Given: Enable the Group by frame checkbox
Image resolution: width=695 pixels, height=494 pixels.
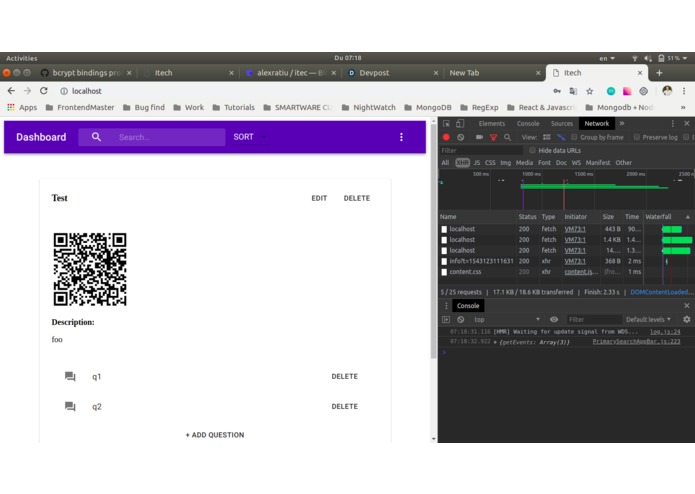Looking at the screenshot, I should pos(574,137).
